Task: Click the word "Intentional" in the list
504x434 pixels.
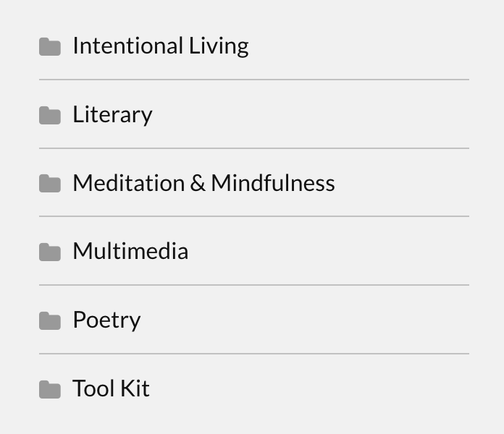Action: point(127,46)
